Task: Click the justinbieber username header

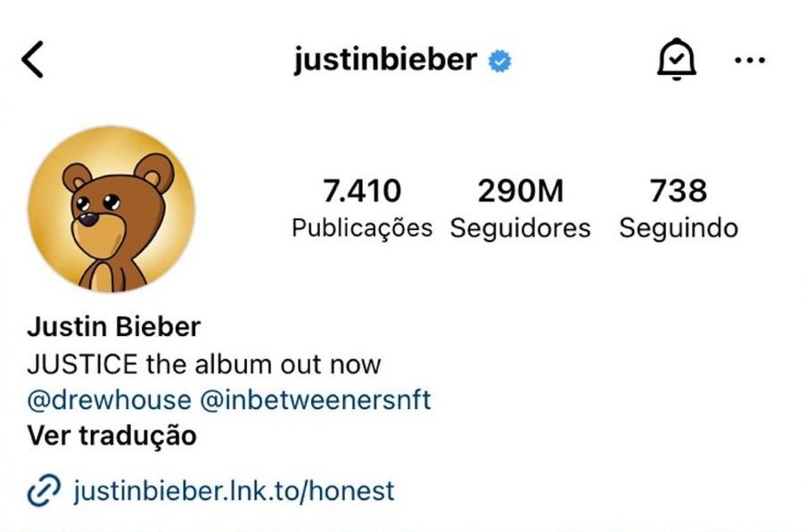Action: [385, 60]
